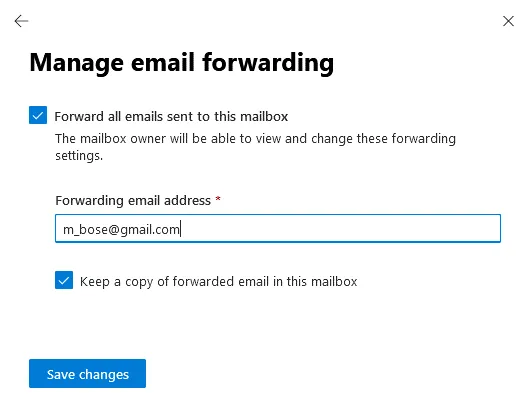Click the red required asterisk beside the label
This screenshot has height=412, width=530.
click(x=218, y=199)
